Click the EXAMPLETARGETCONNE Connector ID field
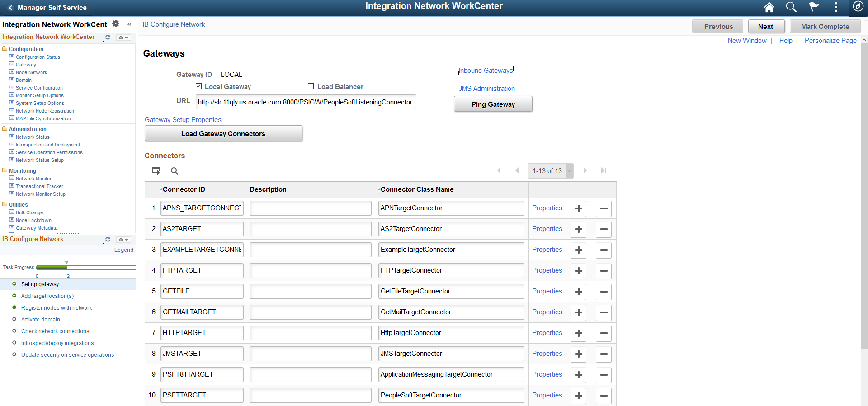Image resolution: width=868 pixels, height=406 pixels. pos(202,250)
